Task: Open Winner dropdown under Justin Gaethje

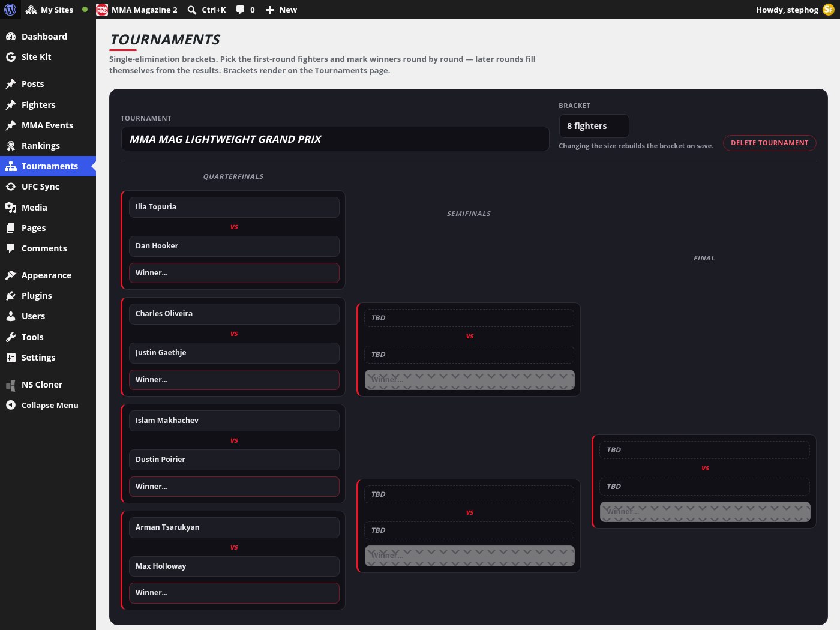Action: [x=234, y=380]
